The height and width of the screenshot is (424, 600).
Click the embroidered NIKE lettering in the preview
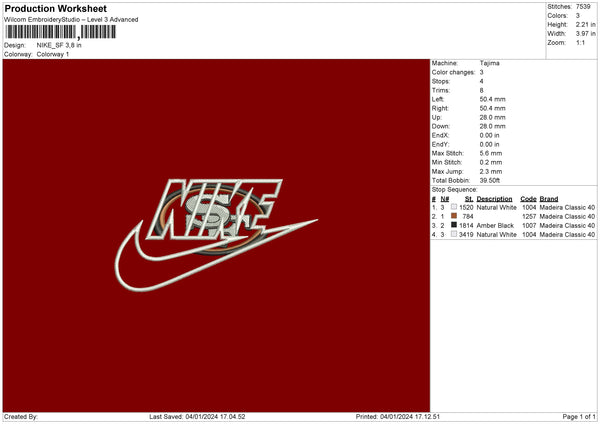coord(214,209)
